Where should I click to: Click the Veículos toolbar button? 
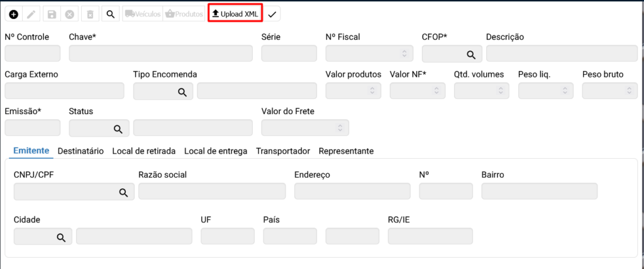click(142, 14)
